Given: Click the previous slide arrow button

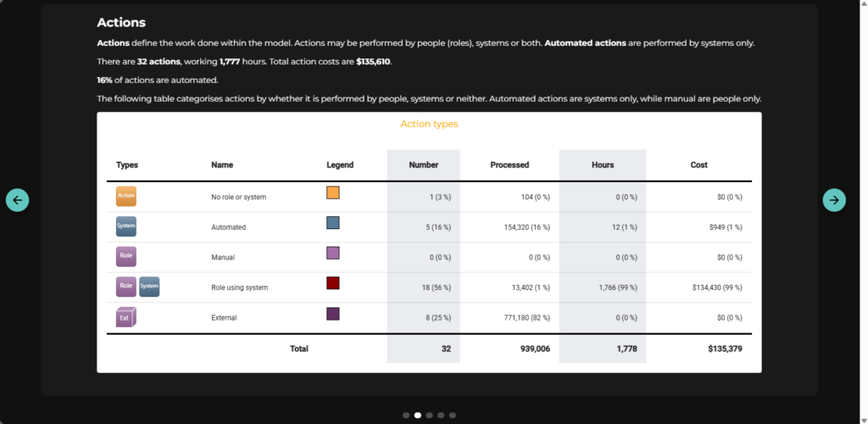Looking at the screenshot, I should coord(18,200).
